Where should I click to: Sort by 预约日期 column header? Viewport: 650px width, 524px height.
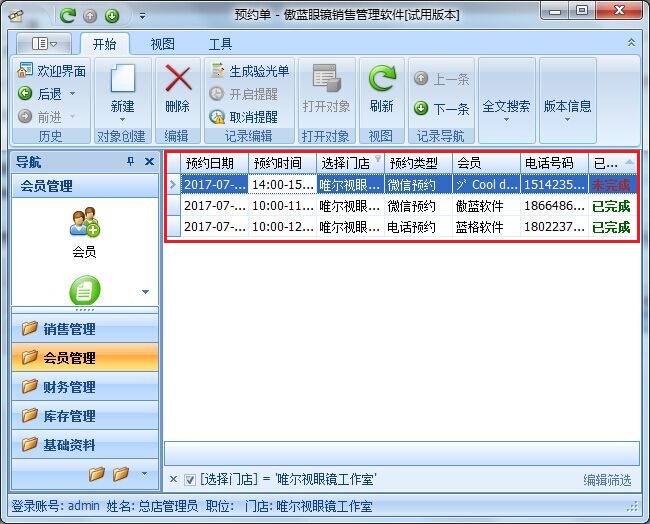point(214,163)
